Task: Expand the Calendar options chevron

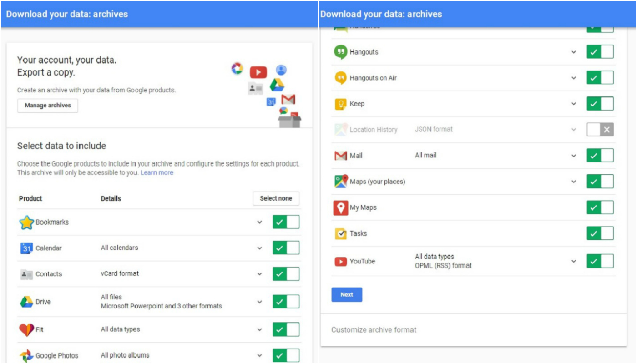Action: (259, 248)
